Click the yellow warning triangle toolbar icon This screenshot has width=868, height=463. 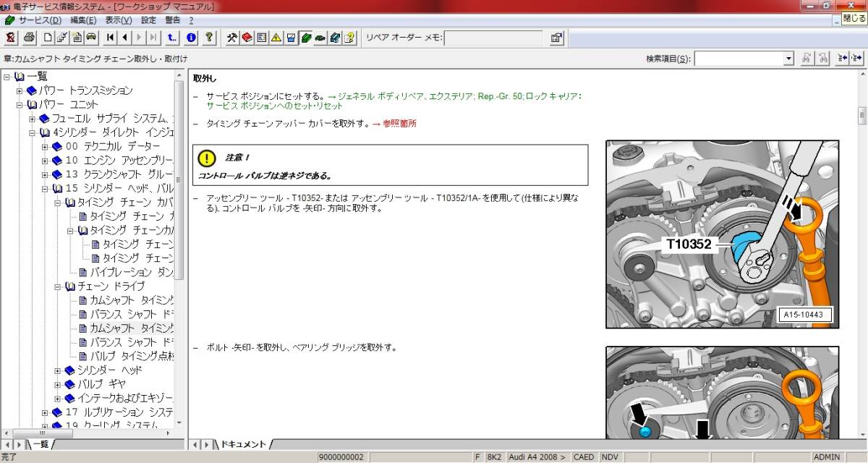(276, 38)
